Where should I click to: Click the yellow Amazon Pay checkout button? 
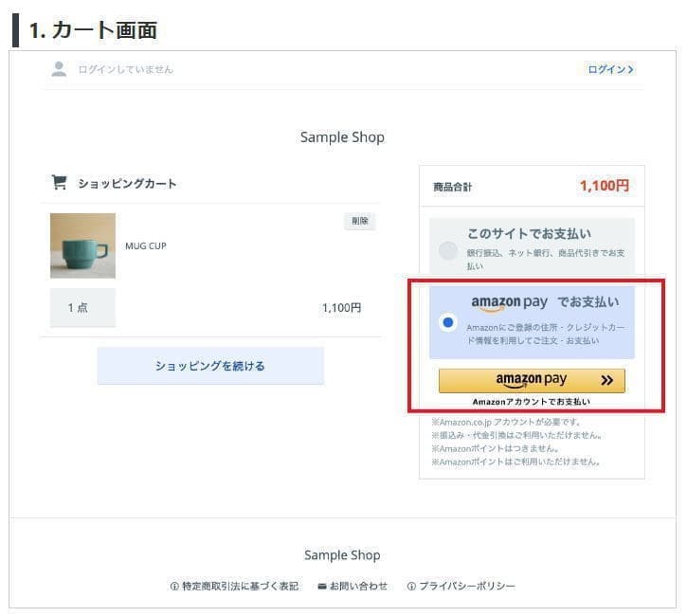532,380
